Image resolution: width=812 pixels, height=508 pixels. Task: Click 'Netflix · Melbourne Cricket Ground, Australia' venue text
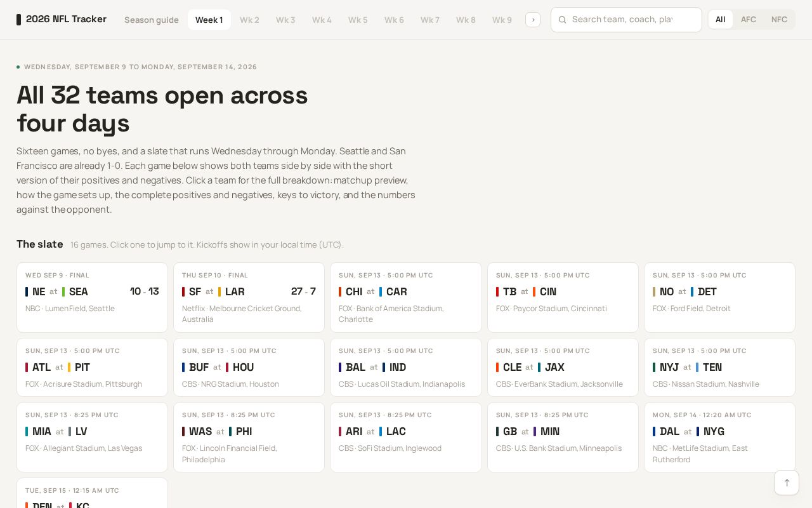click(x=242, y=314)
